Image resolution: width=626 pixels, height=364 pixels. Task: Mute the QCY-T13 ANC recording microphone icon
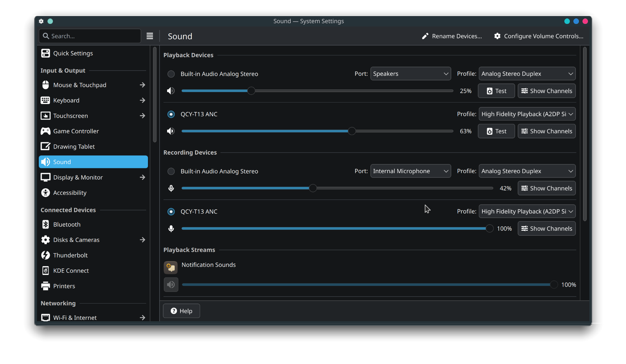[x=171, y=229]
